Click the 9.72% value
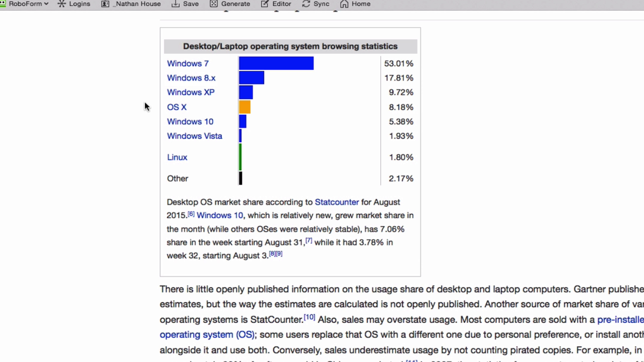 [x=401, y=92]
